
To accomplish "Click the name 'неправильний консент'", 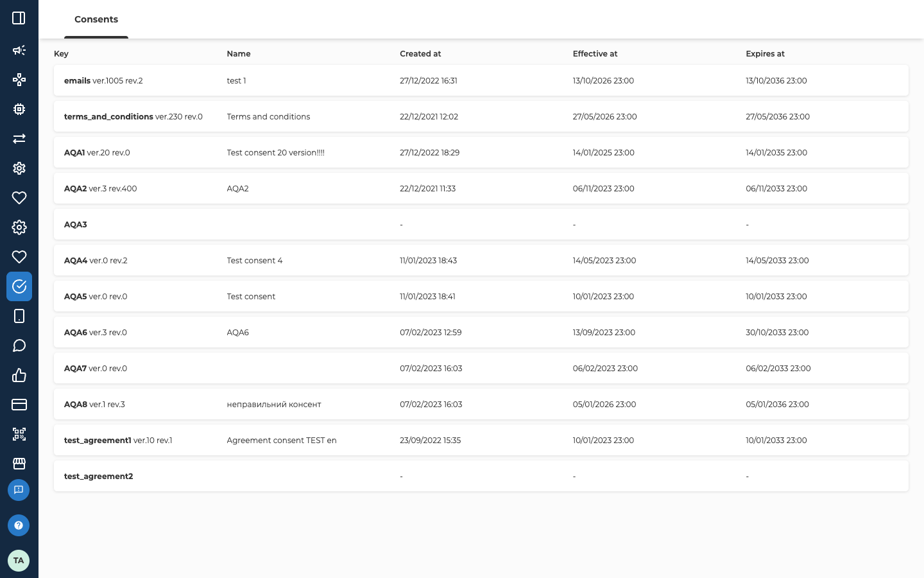I will (x=274, y=405).
